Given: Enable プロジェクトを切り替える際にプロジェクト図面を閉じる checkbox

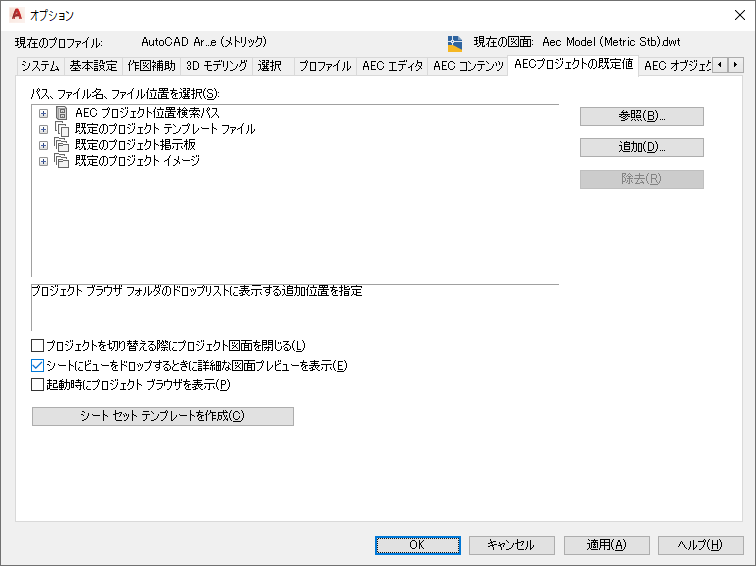Looking at the screenshot, I should (x=37, y=346).
